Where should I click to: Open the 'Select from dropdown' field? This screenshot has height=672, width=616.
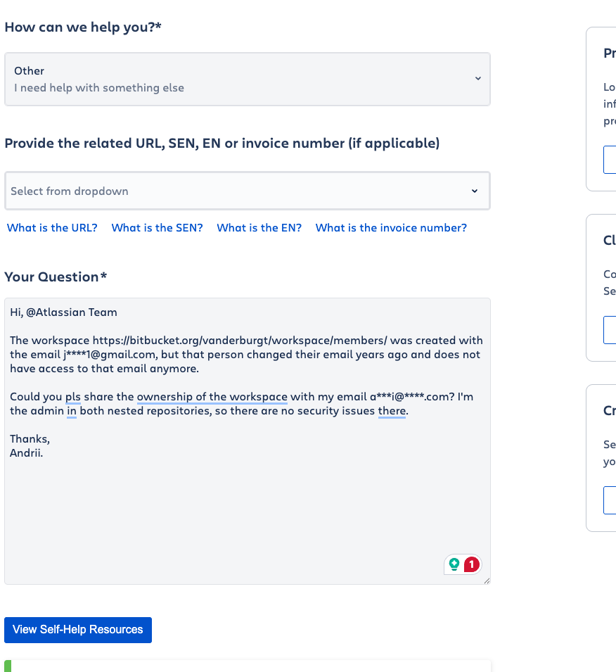(247, 191)
